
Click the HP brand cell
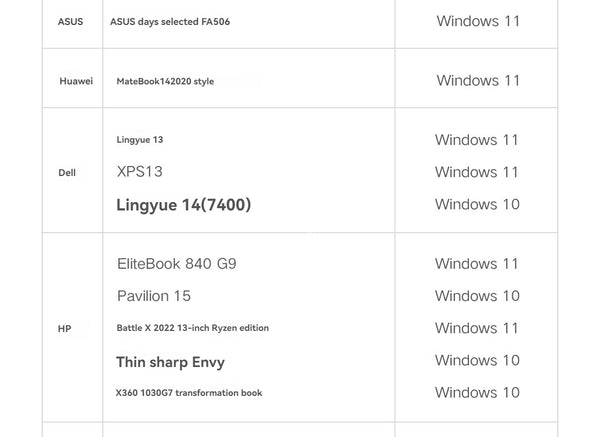click(64, 329)
